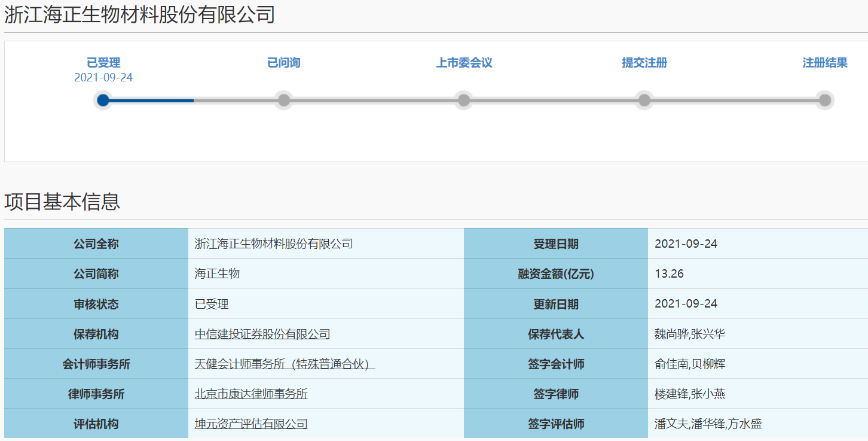Click the 2021-09-24 date under 已受理
This screenshot has width=868, height=441.
pos(103,78)
